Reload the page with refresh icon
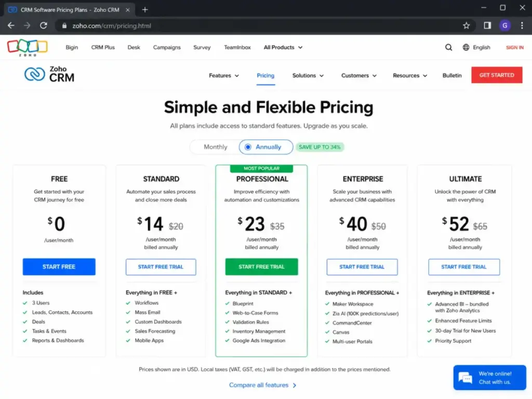Image resolution: width=532 pixels, height=399 pixels. pos(44,25)
